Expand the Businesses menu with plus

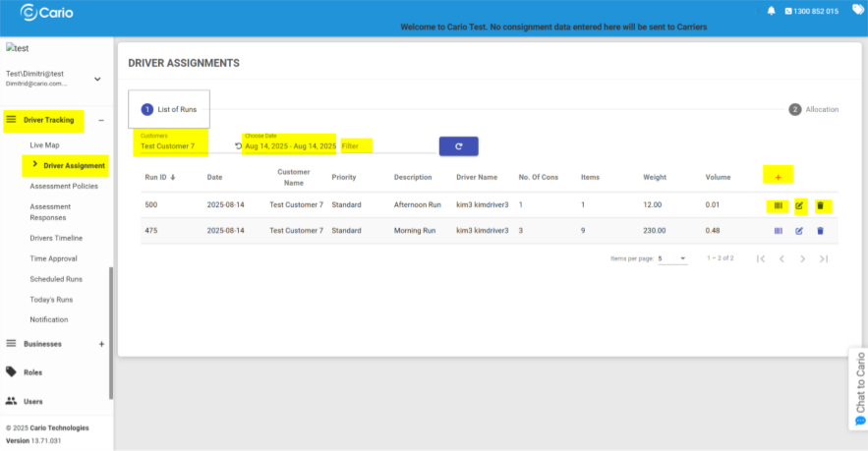[101, 344]
